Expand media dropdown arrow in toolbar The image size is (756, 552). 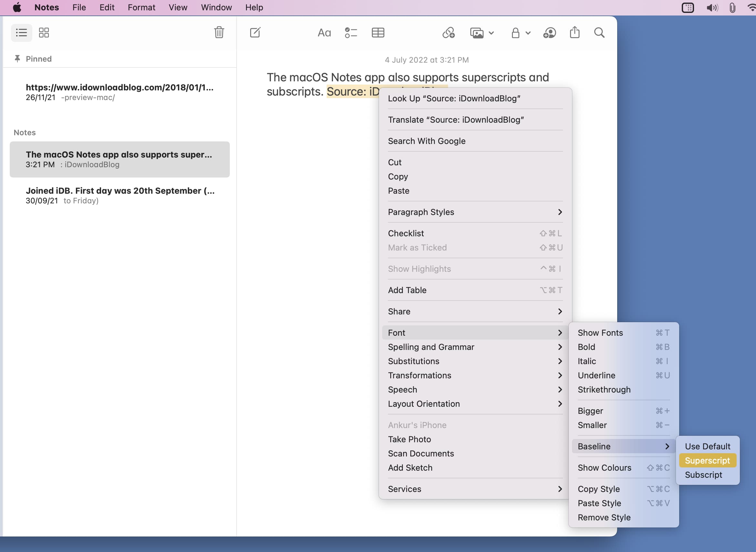point(491,33)
